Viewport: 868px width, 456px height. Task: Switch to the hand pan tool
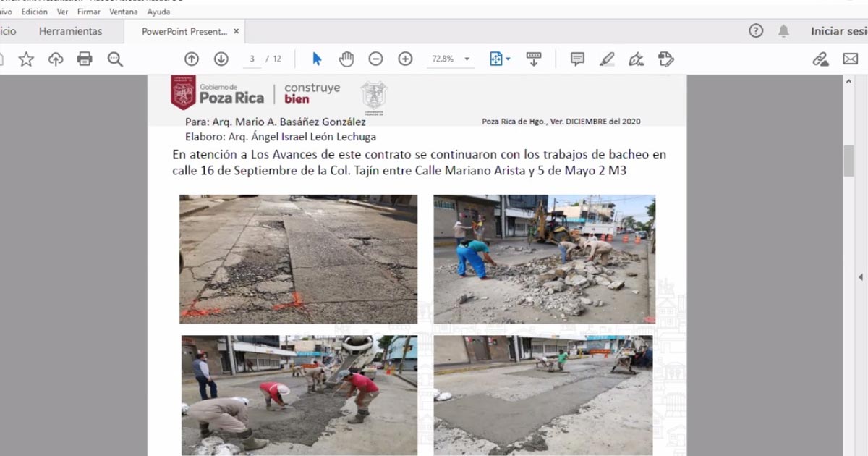point(346,59)
